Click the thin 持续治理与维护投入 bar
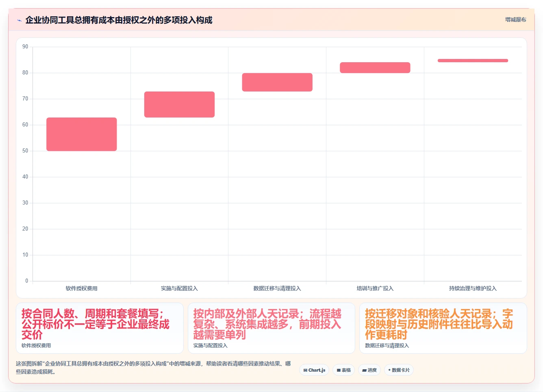This screenshot has height=392, width=543. pyautogui.click(x=473, y=61)
